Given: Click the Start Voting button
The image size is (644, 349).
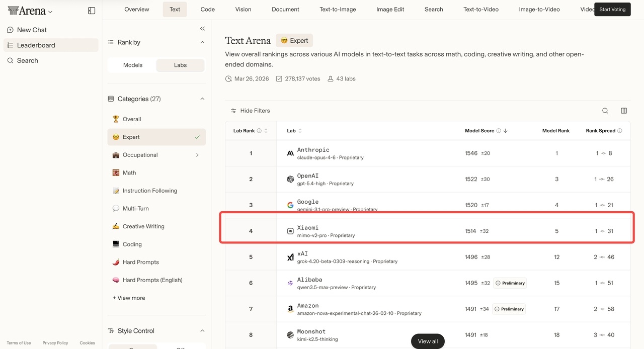Looking at the screenshot, I should [612, 10].
